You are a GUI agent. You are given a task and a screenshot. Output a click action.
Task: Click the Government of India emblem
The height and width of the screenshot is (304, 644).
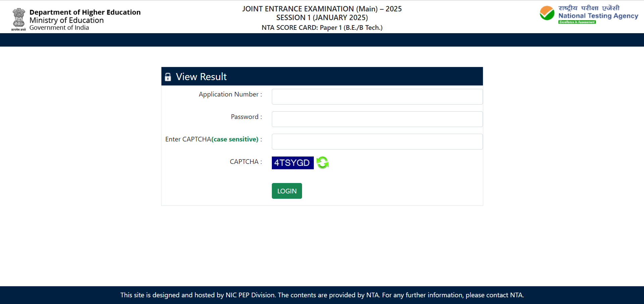coord(19,19)
